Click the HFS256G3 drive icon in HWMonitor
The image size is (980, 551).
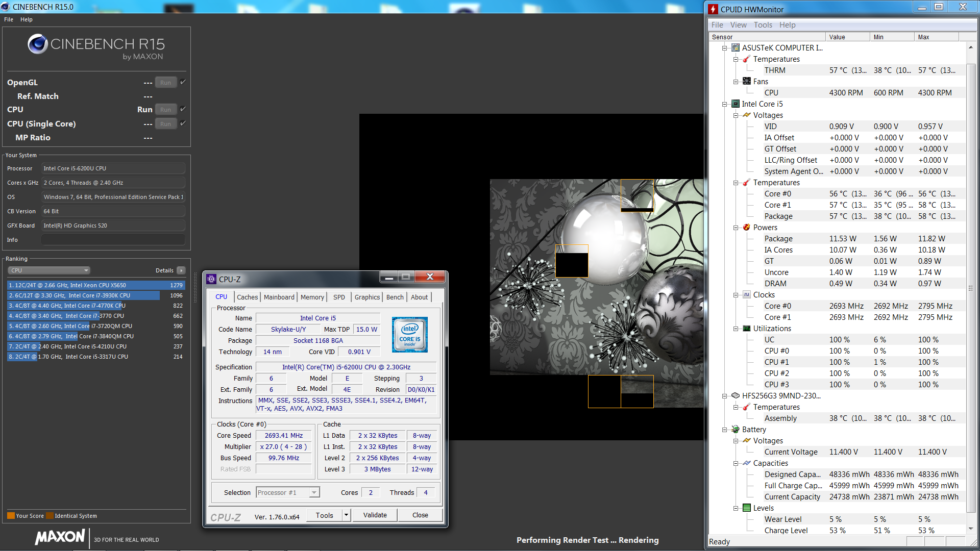pos(736,395)
